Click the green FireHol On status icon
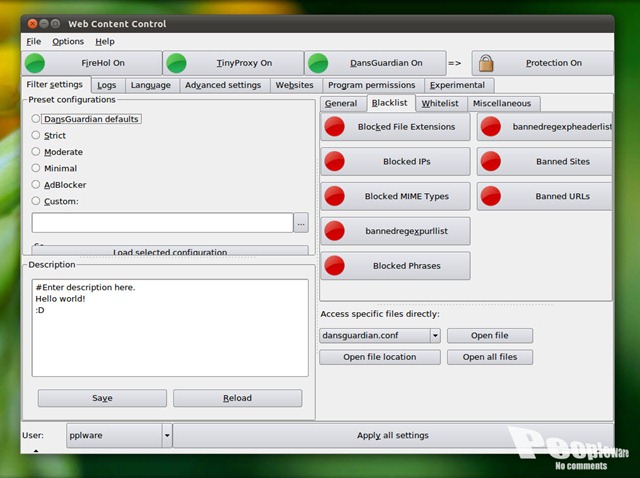 coord(35,63)
